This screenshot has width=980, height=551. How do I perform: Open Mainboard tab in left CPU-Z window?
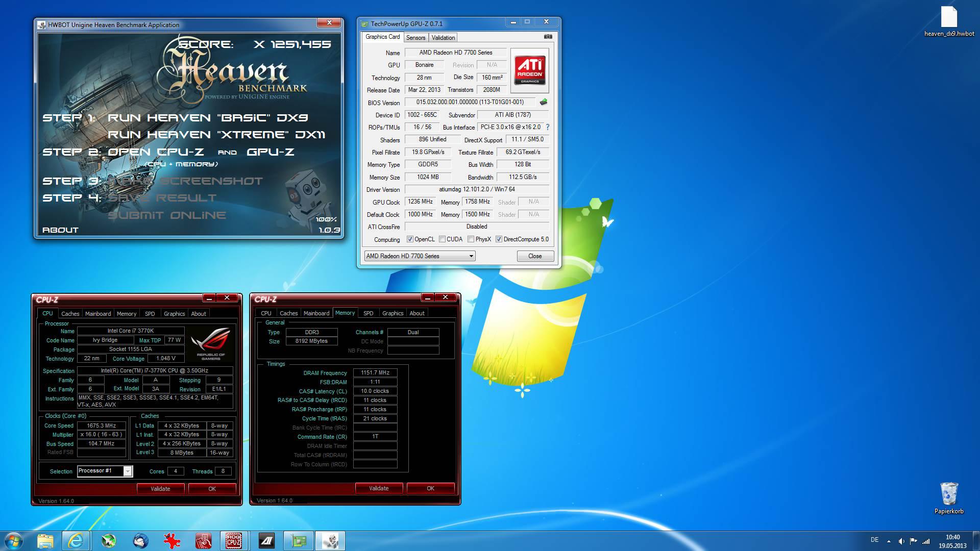coord(98,314)
